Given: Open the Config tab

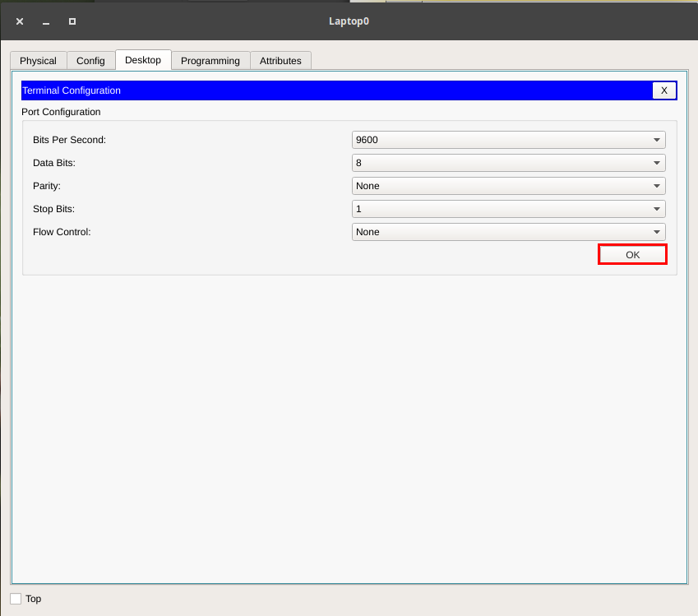Looking at the screenshot, I should click(90, 61).
